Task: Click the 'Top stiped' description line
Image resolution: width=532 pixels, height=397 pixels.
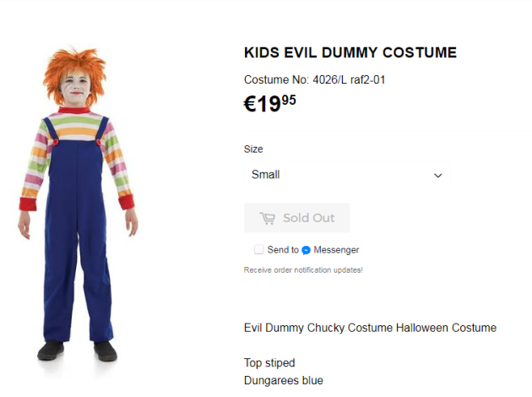Action: [269, 363]
